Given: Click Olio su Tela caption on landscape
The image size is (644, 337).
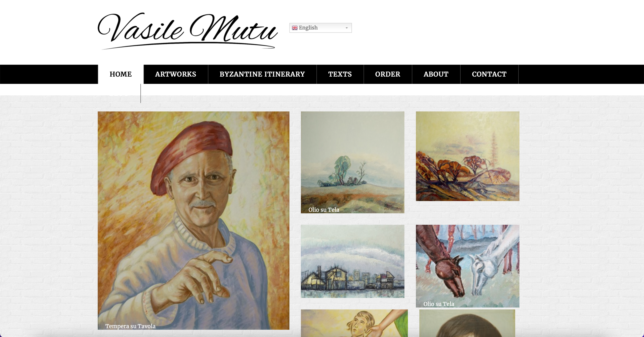Looking at the screenshot, I should click(x=324, y=210).
